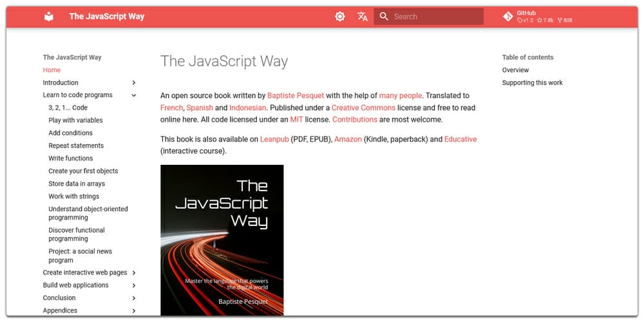Click the search magnifier icon
This screenshot has height=322, width=644.
pos(384,17)
